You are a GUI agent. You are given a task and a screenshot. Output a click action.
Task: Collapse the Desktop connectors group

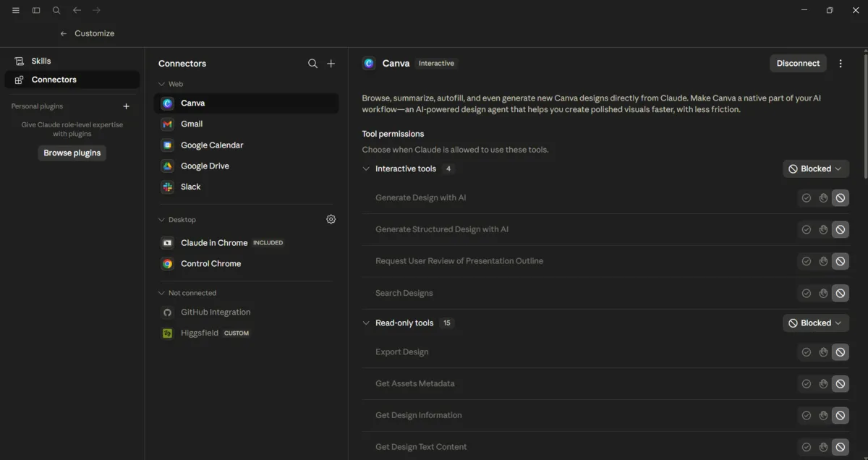coord(161,220)
